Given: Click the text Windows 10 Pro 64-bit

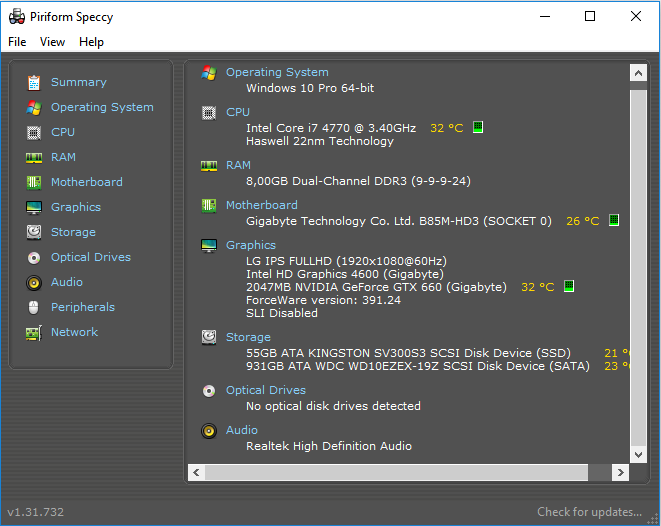Looking at the screenshot, I should (x=310, y=88).
